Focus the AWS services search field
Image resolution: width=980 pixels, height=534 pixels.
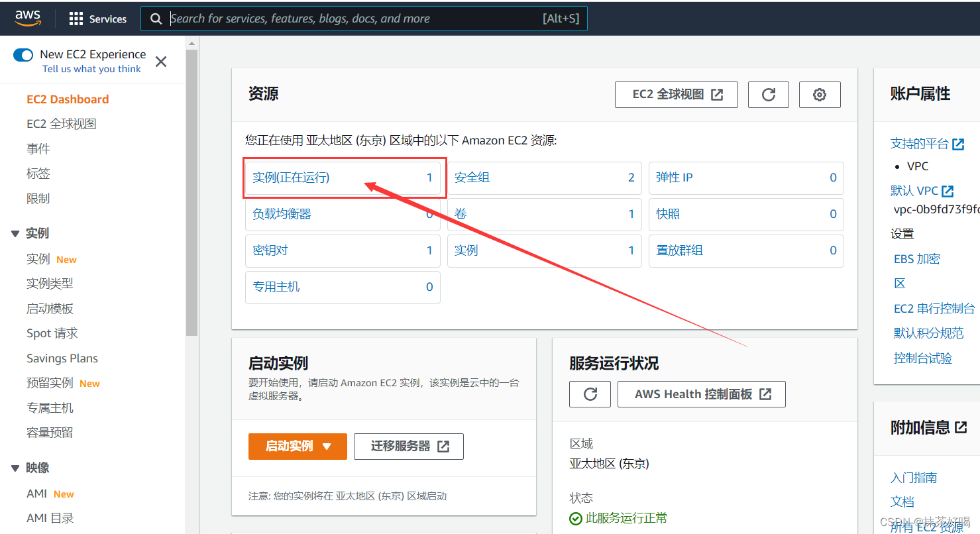[x=364, y=19]
